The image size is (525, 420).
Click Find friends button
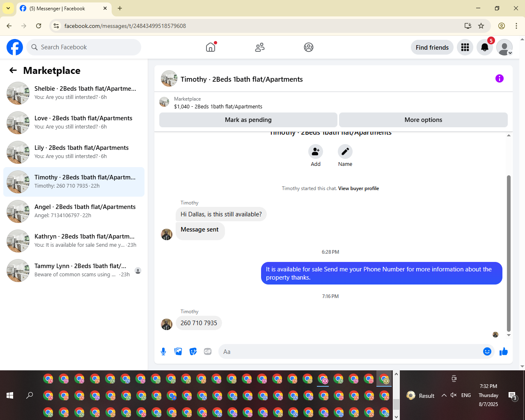pyautogui.click(x=432, y=48)
